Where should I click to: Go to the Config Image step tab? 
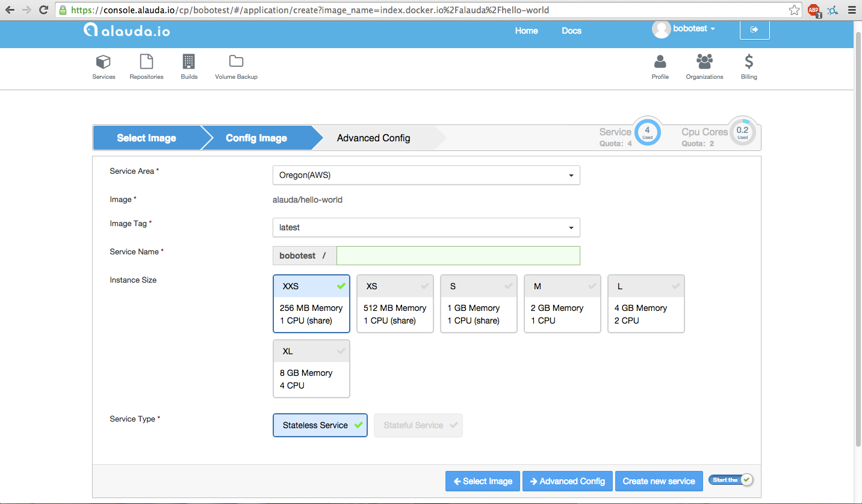point(256,138)
